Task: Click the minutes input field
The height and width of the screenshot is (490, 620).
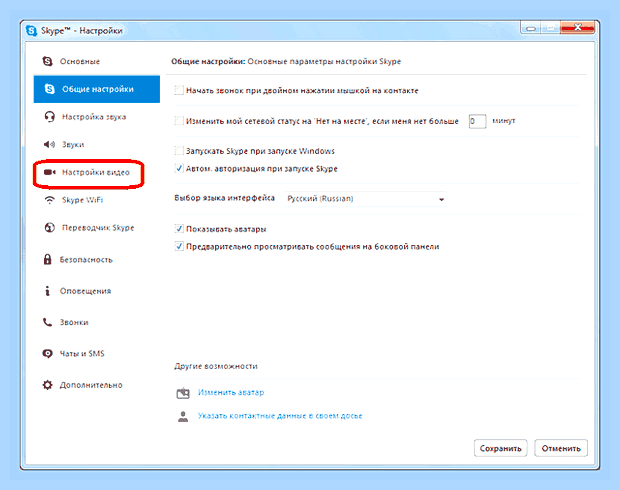Action: click(477, 121)
